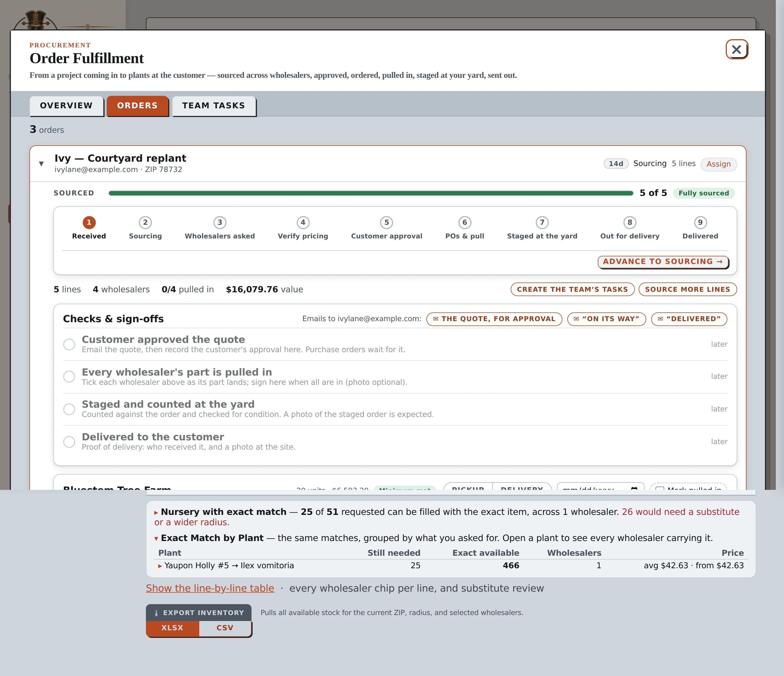
Task: Send the "Delivered" email
Action: [x=689, y=319]
